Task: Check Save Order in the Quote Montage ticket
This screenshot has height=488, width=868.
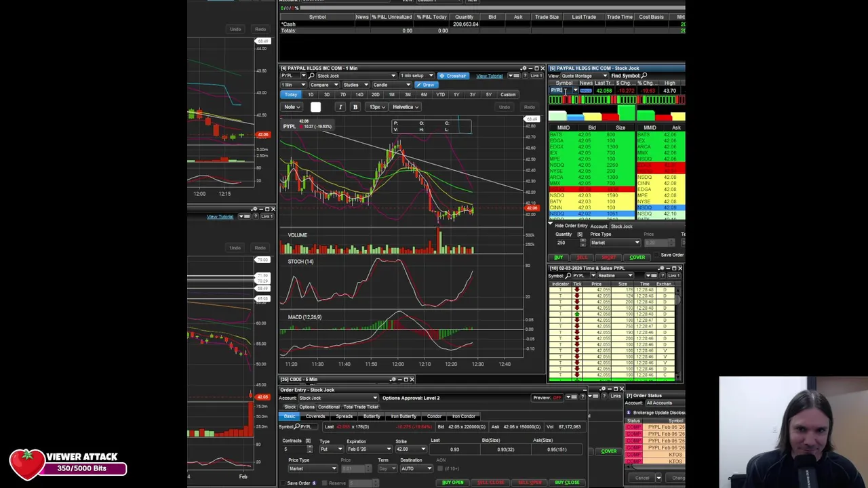Action: pyautogui.click(x=656, y=255)
